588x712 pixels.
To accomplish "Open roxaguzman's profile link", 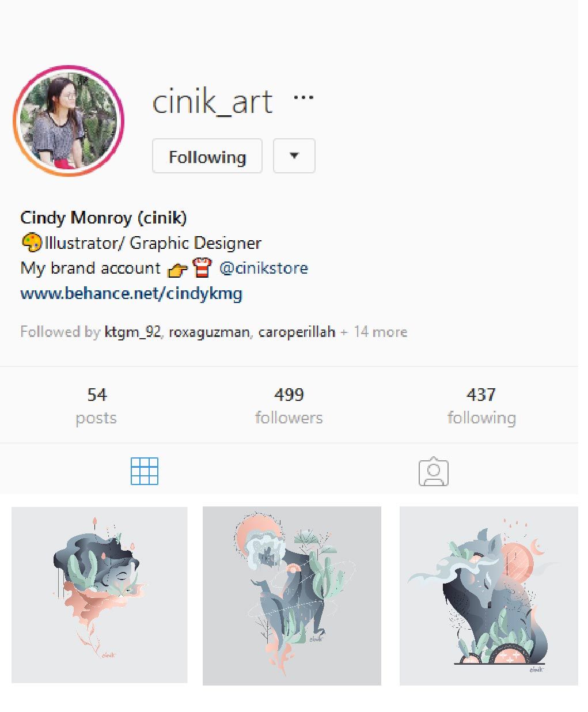I will [210, 332].
